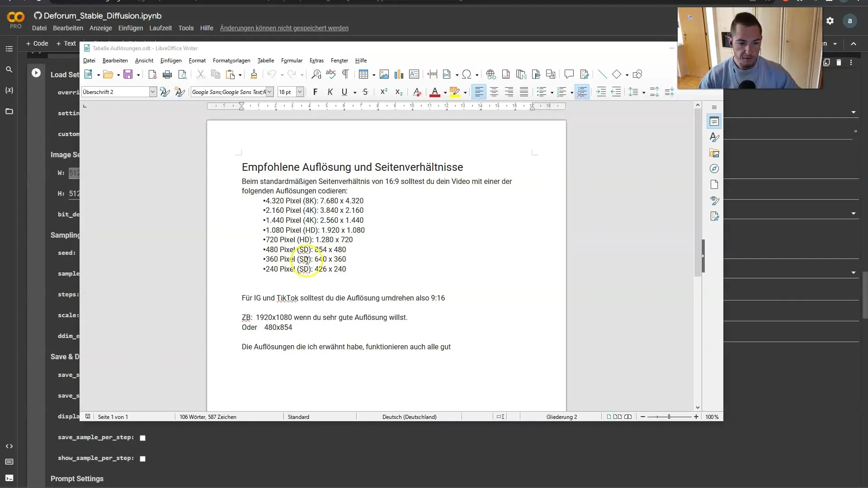The image size is (868, 488).
Task: Click the Save document icon in Writer
Action: [128, 75]
